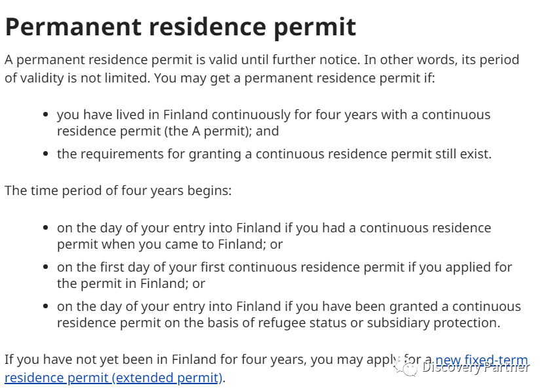
Task: Click bullet mentioning refugee status or subsidiary protection
Action: click(289, 315)
